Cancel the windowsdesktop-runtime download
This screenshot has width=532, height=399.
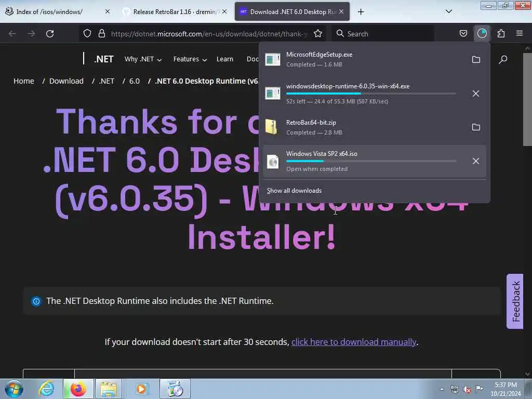pyautogui.click(x=476, y=94)
